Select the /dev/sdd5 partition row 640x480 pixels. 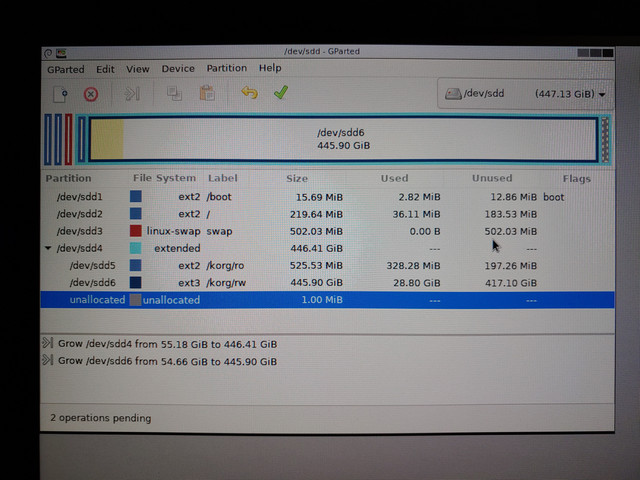[x=327, y=265]
